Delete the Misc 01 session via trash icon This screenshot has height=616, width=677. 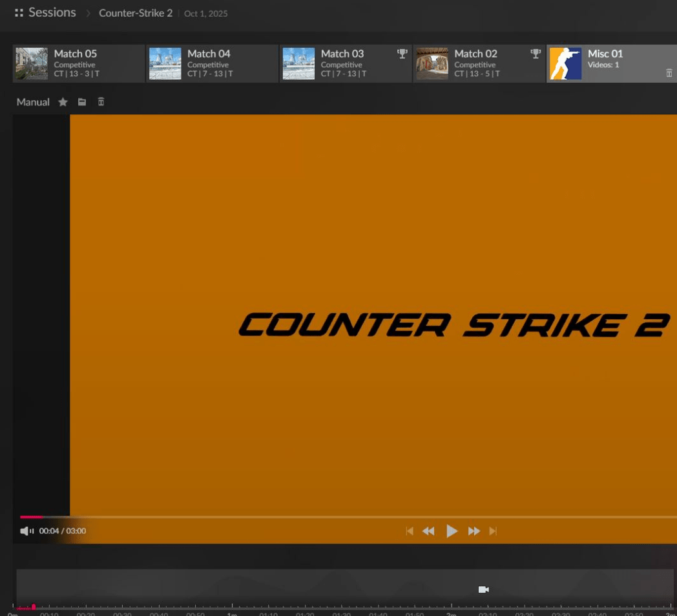669,73
